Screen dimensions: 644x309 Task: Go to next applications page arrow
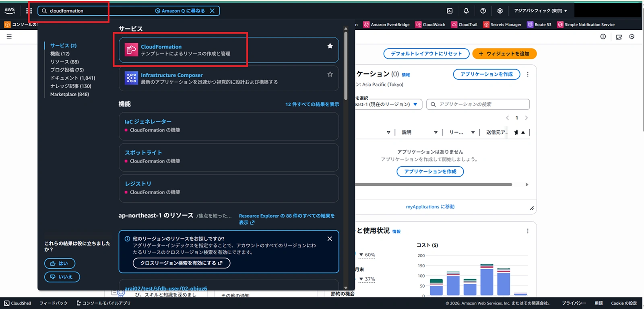pyautogui.click(x=526, y=118)
